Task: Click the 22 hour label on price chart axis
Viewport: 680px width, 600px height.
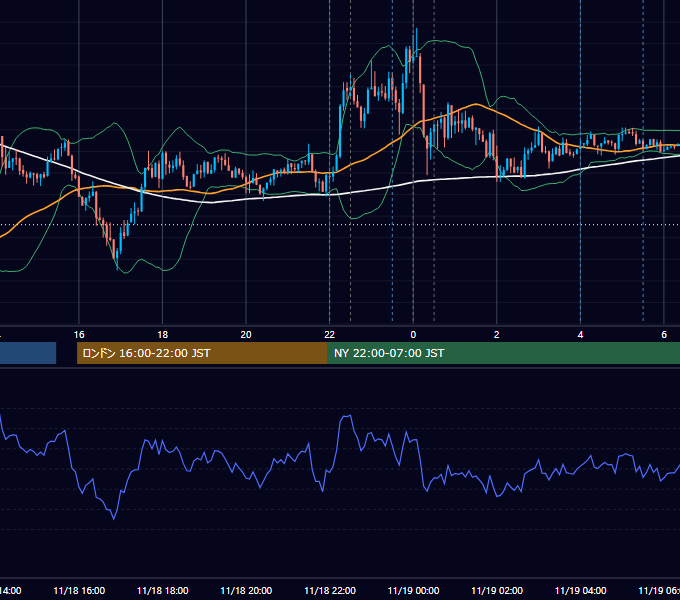Action: pyautogui.click(x=330, y=335)
